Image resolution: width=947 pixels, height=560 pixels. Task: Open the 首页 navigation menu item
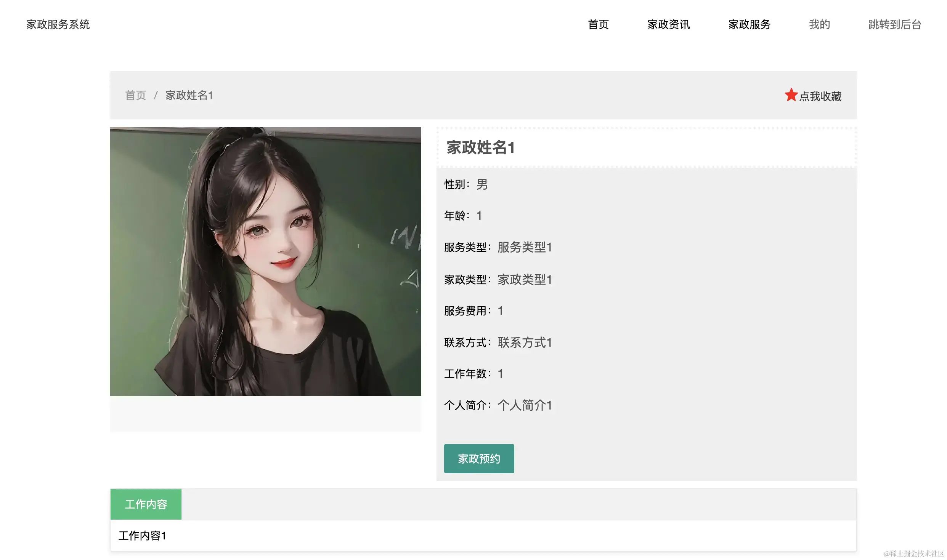[x=598, y=25]
